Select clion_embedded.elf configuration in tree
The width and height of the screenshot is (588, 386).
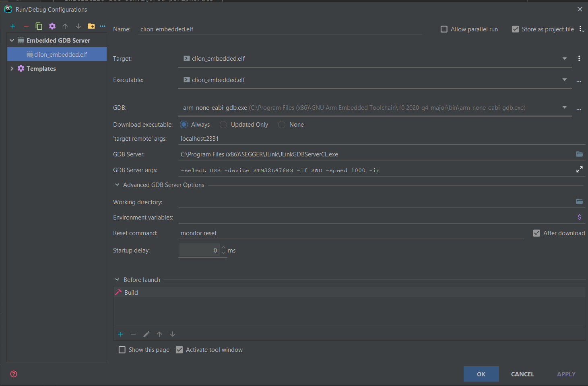57,54
